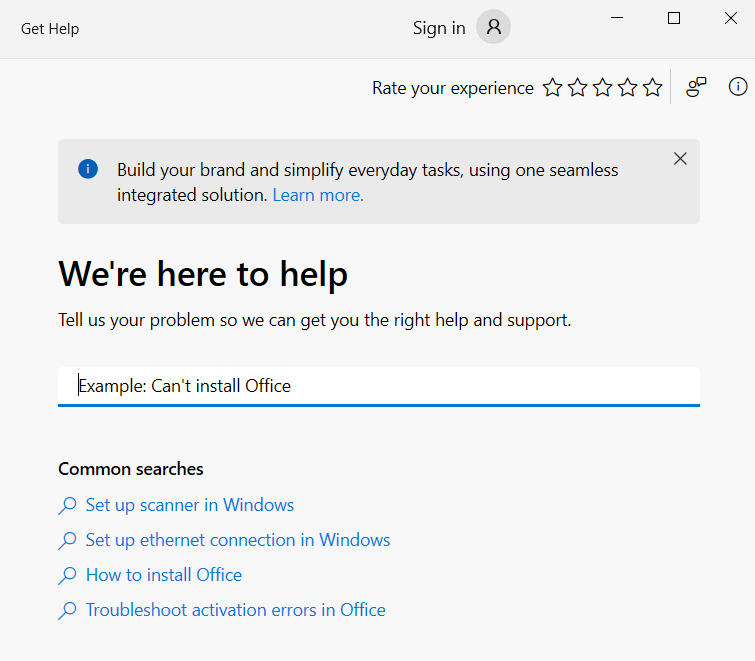Open Troubleshoot activation errors in Office
Viewport: 755px width, 661px height.
point(235,610)
